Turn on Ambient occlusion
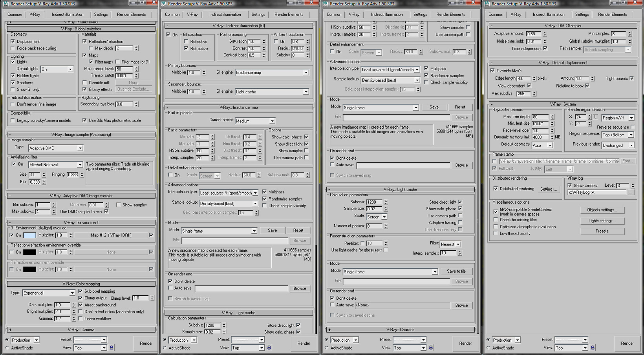Screen dimensions: 644x355 click(276, 42)
